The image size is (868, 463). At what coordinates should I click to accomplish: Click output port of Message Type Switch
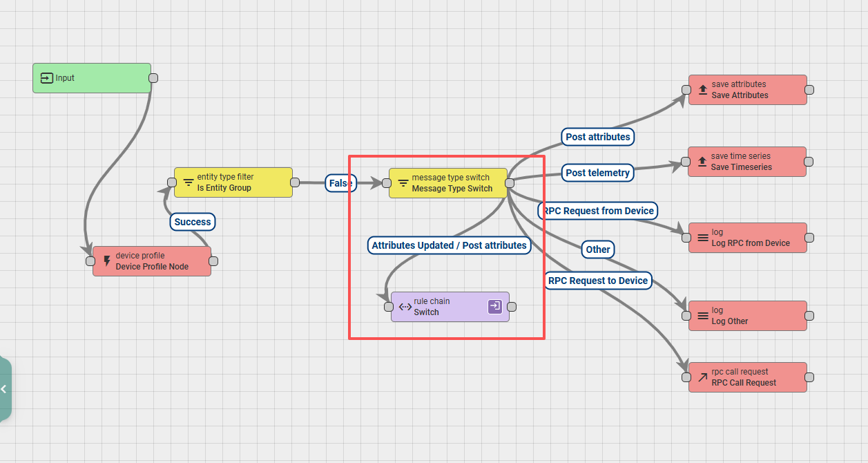pos(510,183)
